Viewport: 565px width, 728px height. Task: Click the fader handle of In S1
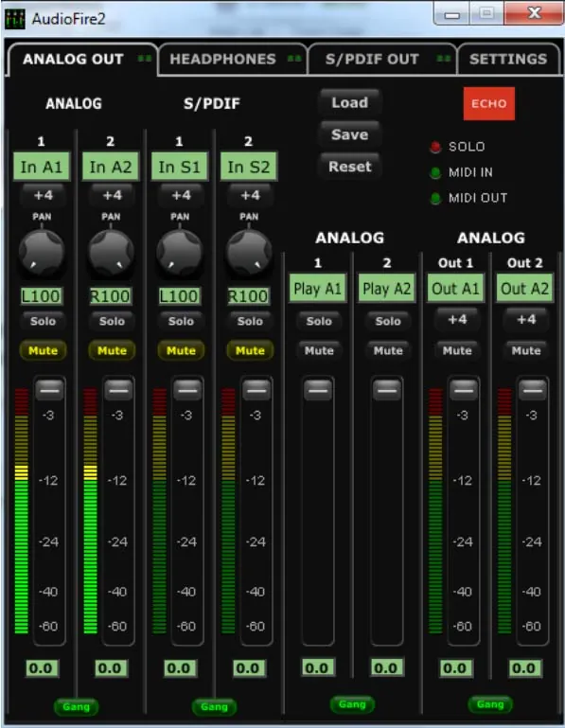tap(187, 390)
